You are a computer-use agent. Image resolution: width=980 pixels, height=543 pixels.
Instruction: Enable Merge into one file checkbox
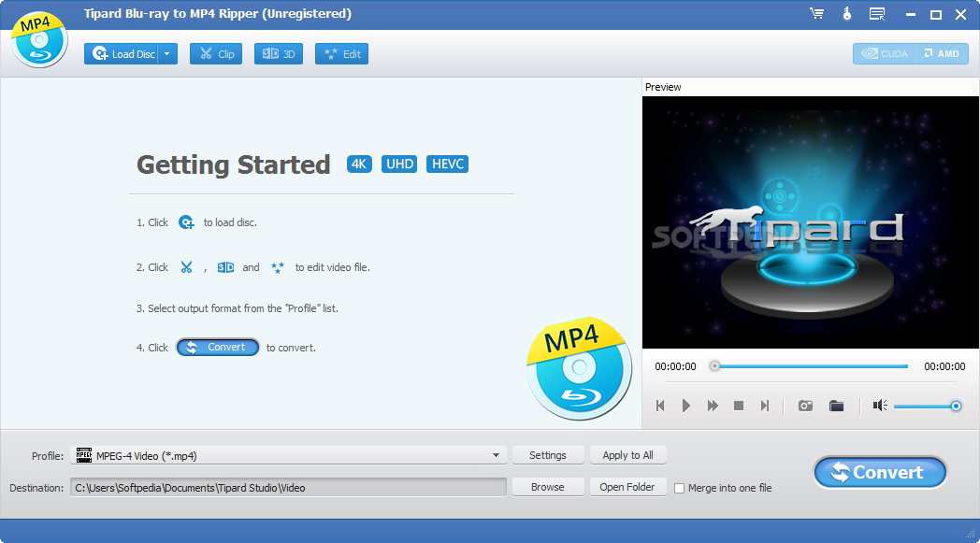coord(680,488)
